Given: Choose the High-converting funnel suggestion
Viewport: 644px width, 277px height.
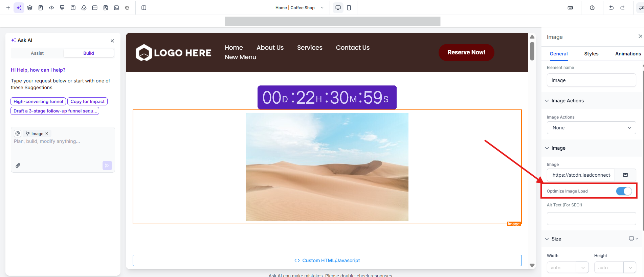Looking at the screenshot, I should [x=38, y=101].
